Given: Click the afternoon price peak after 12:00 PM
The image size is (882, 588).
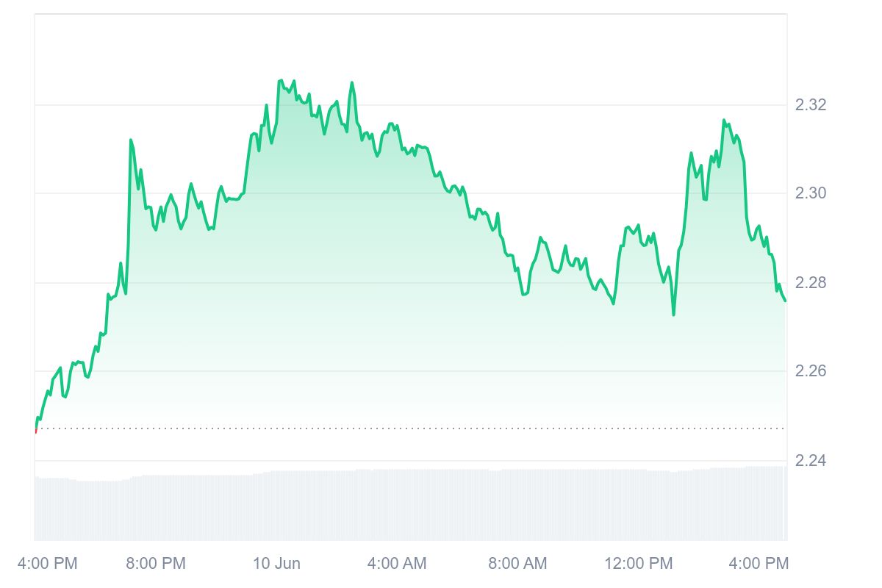Looking at the screenshot, I should click(724, 121).
